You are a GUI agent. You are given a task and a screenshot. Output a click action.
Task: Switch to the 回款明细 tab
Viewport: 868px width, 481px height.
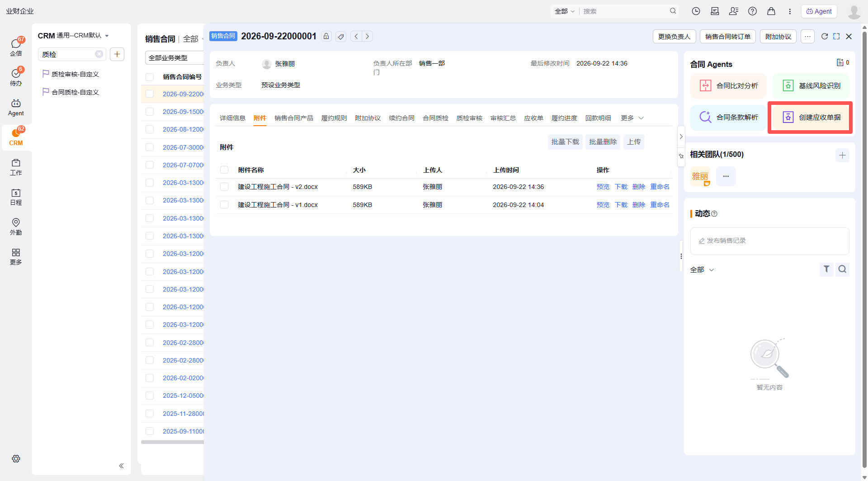[598, 118]
